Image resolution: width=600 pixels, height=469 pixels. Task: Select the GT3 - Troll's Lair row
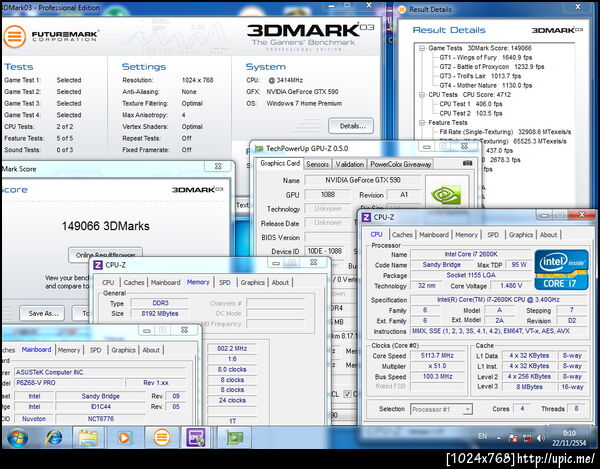tap(480, 76)
